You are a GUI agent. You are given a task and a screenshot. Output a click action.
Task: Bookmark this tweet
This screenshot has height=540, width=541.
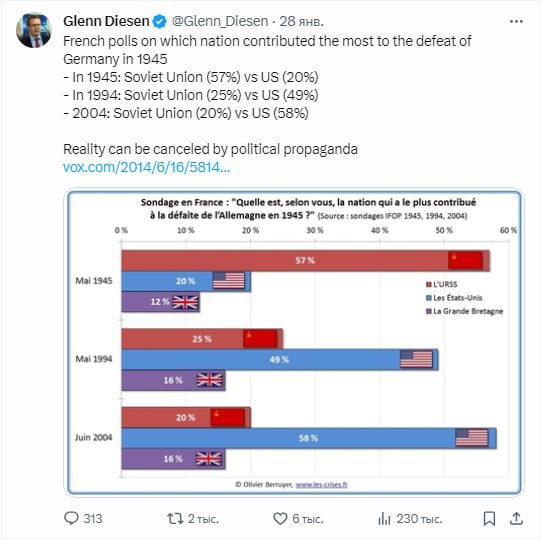click(489, 518)
